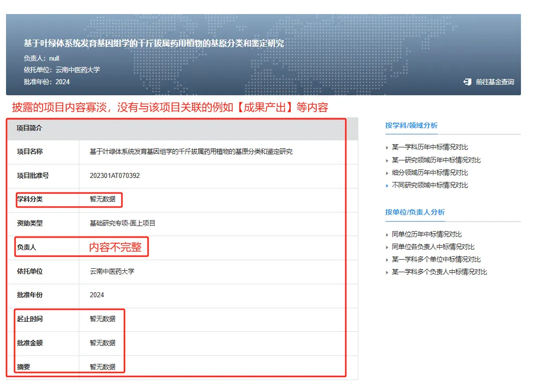Open 同单位各负责人中标情况对比 analysis
Viewport: 533px width, 392px height.
[433, 247]
